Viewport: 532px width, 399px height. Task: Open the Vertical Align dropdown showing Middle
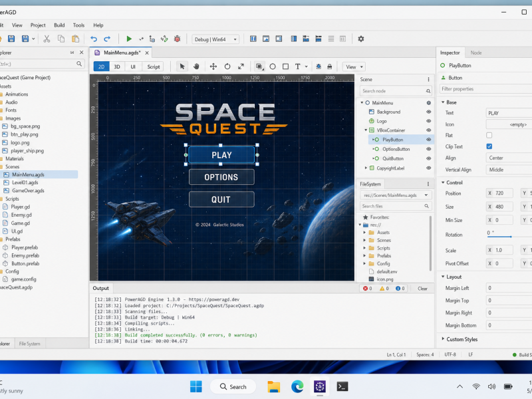(x=509, y=170)
